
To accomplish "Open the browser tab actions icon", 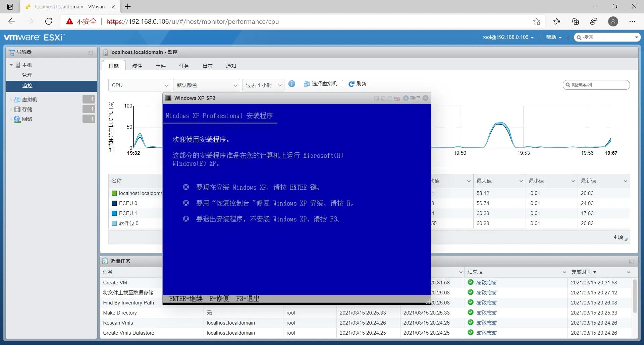I will [x=10, y=7].
